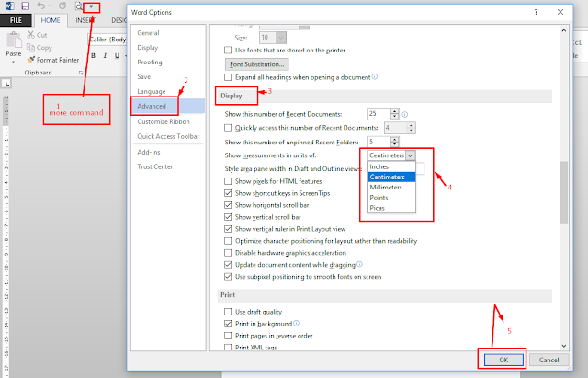Click info icon next to Print in background
This screenshot has width=588, height=378.
(x=296, y=323)
